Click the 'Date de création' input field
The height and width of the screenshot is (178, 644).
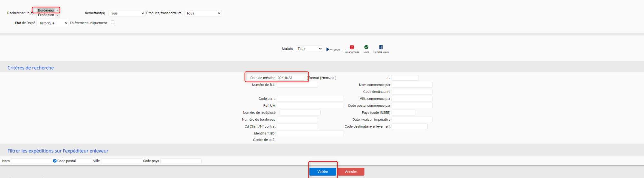coord(290,78)
